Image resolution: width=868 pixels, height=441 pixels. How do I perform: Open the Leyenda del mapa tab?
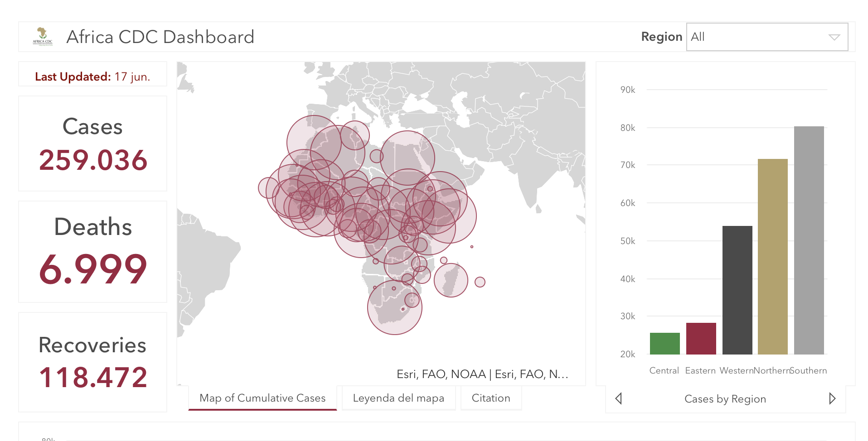tap(398, 398)
